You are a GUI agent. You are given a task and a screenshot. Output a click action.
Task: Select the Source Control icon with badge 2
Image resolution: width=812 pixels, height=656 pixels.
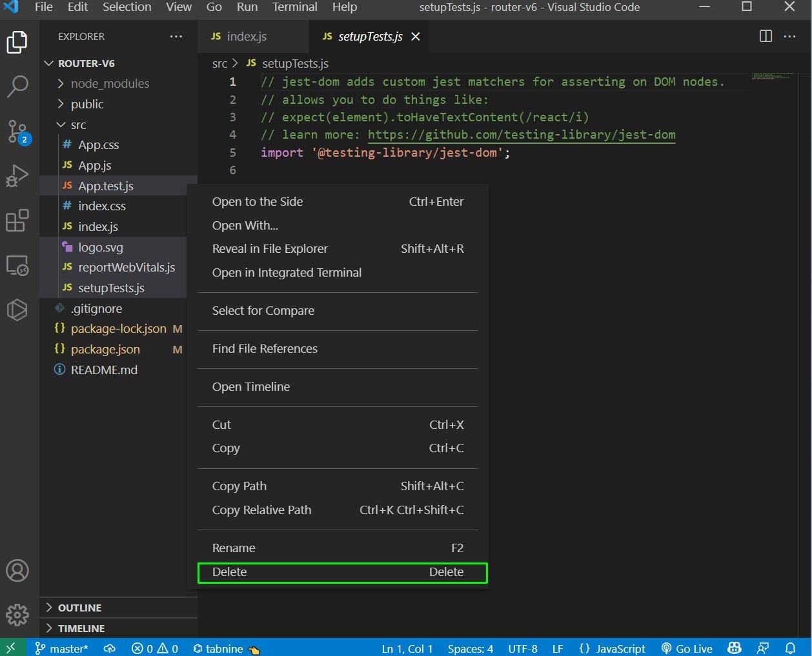[17, 131]
